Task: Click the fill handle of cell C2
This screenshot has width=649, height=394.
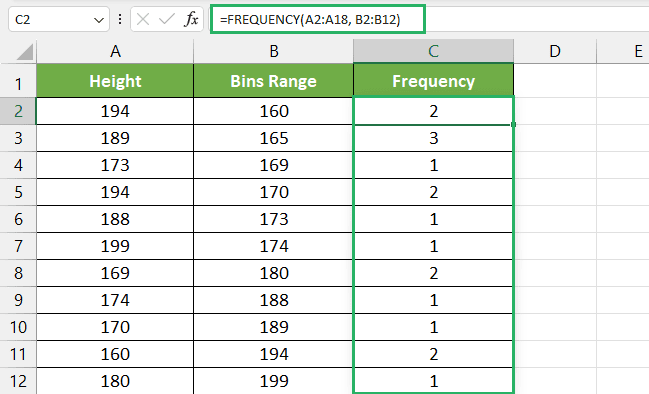Action: coord(513,124)
